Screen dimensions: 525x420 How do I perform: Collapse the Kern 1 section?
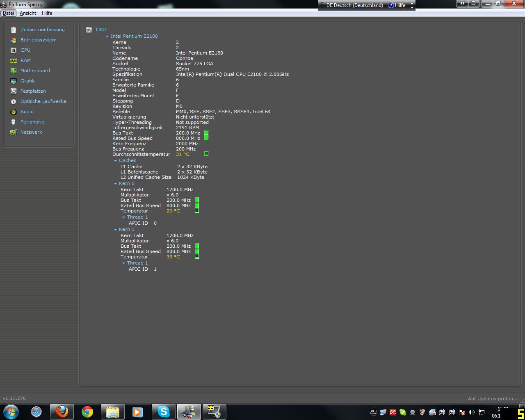pos(115,230)
